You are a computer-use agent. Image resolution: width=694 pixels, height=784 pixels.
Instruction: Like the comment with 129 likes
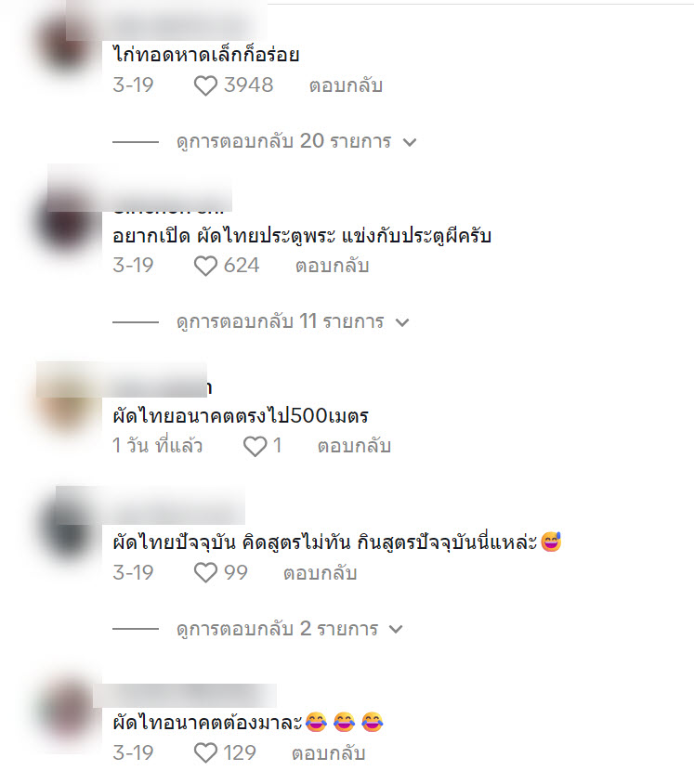(205, 753)
